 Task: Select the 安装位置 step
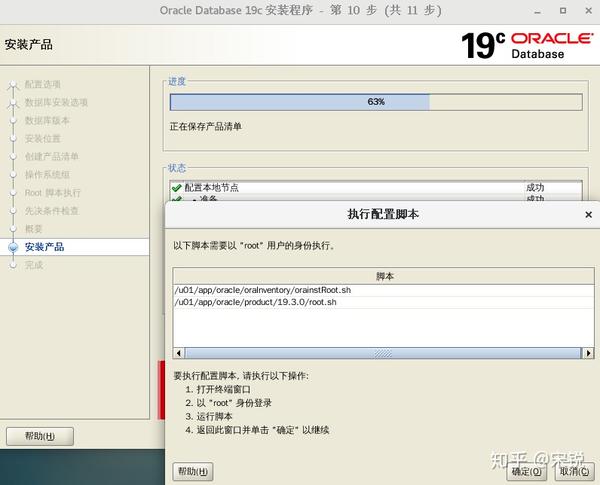coord(42,138)
